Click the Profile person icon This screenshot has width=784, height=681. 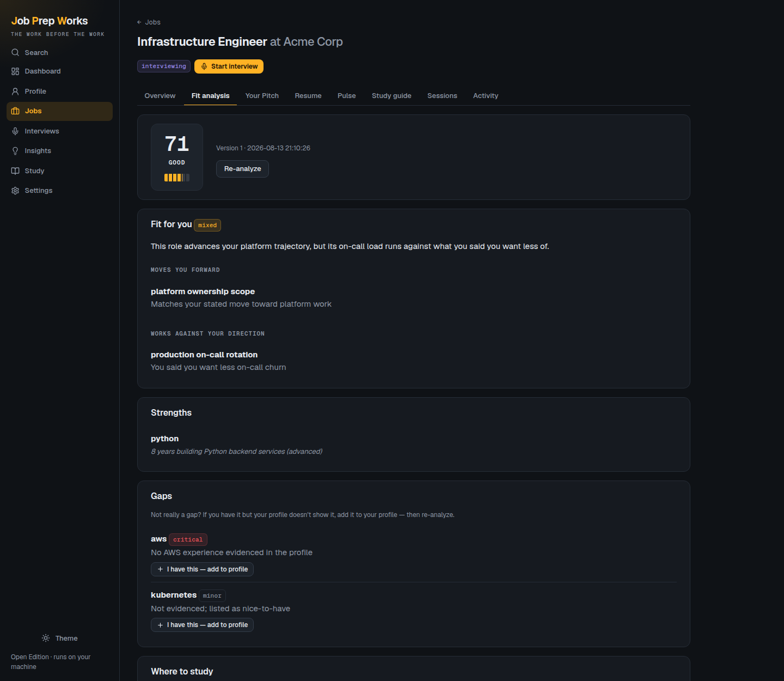(15, 92)
